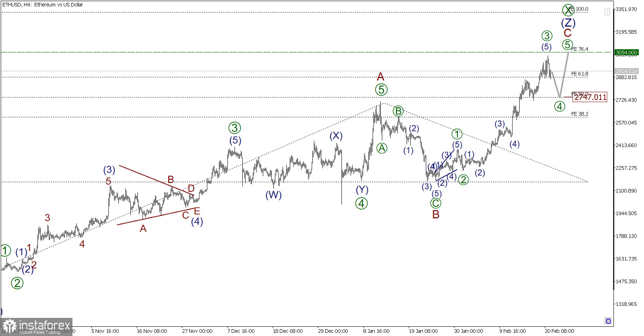Click the 3351.970 price axis value

[x=626, y=9]
